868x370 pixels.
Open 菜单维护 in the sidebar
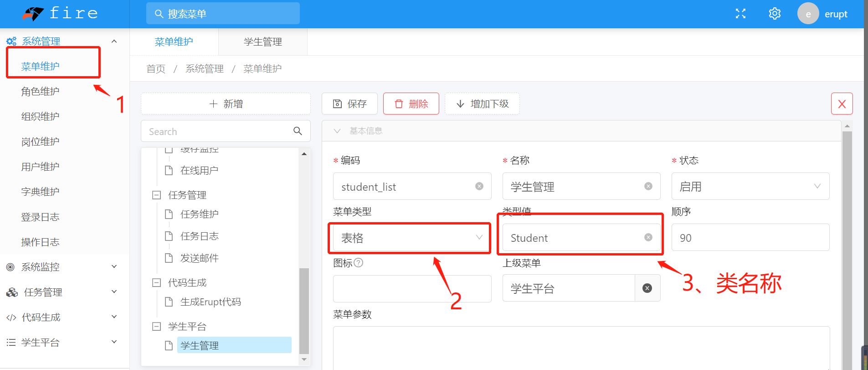[x=40, y=66]
